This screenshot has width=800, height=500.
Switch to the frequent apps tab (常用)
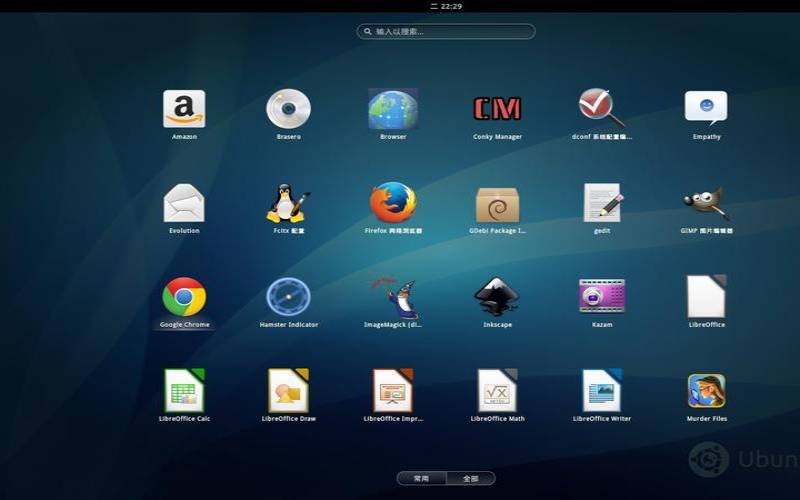point(421,479)
